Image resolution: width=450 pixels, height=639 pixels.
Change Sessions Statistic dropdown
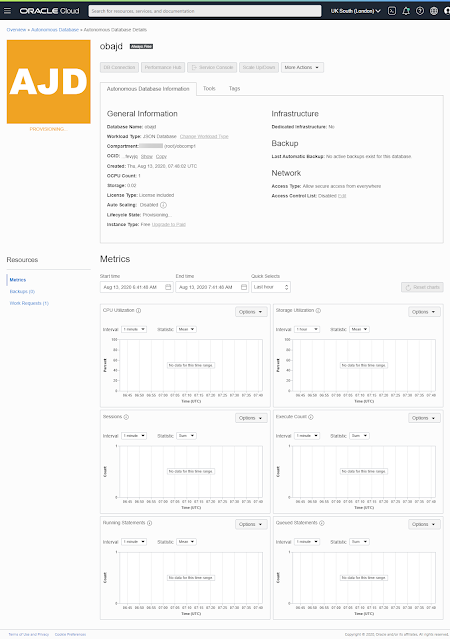[x=186, y=436]
